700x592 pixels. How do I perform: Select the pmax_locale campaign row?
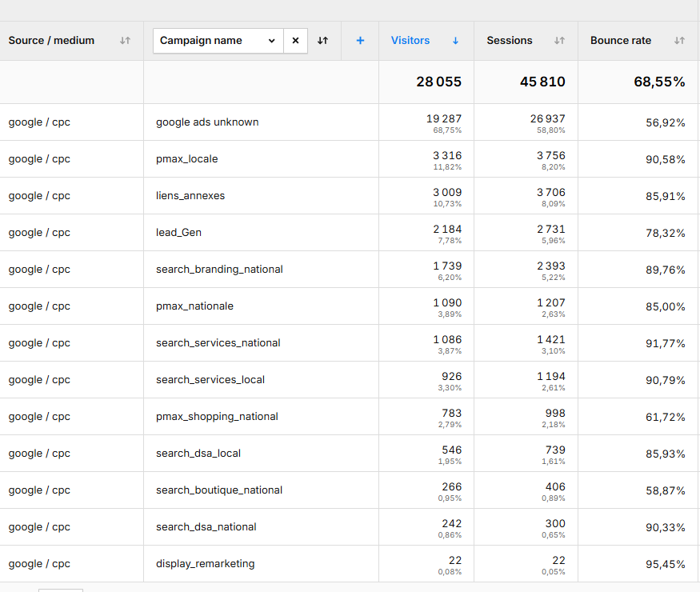click(x=187, y=159)
